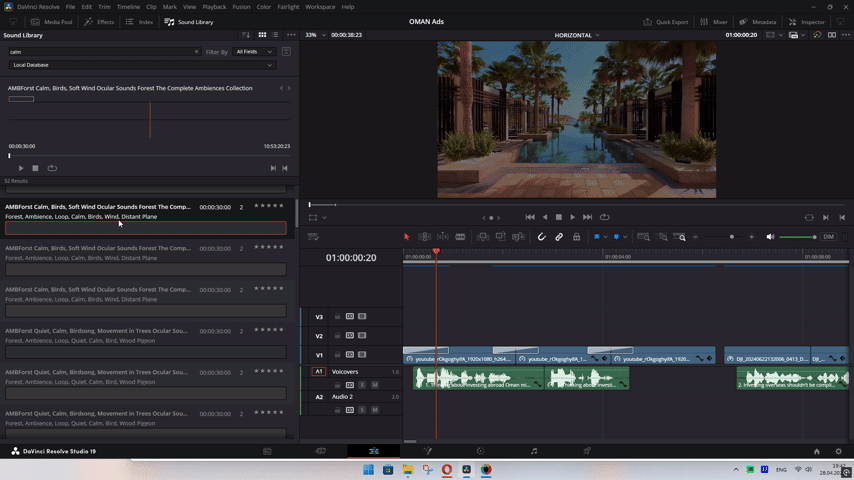Click the Detail Zoom icon
This screenshot has width=854, height=480.
tap(662, 237)
